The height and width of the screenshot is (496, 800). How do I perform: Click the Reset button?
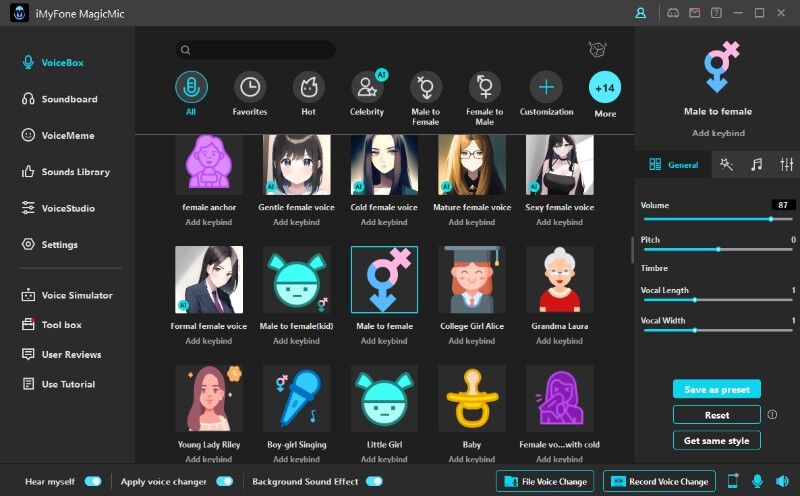coord(717,415)
